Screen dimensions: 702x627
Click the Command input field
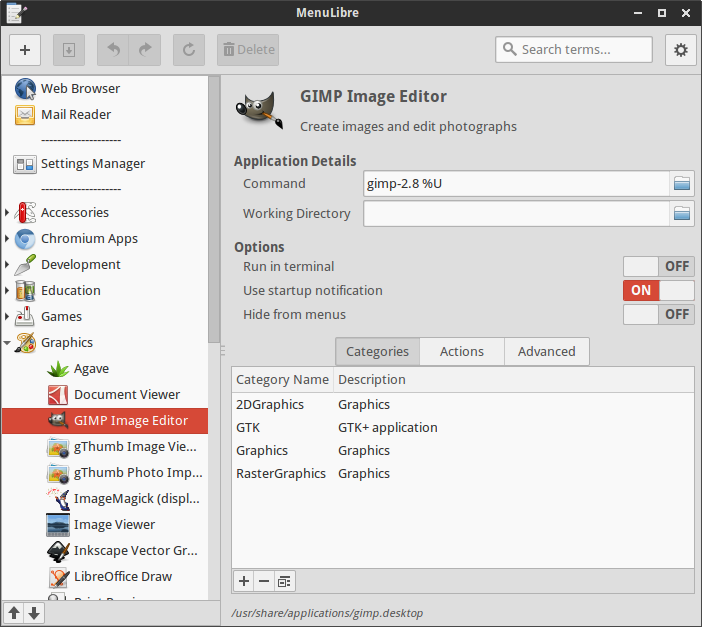(517, 183)
